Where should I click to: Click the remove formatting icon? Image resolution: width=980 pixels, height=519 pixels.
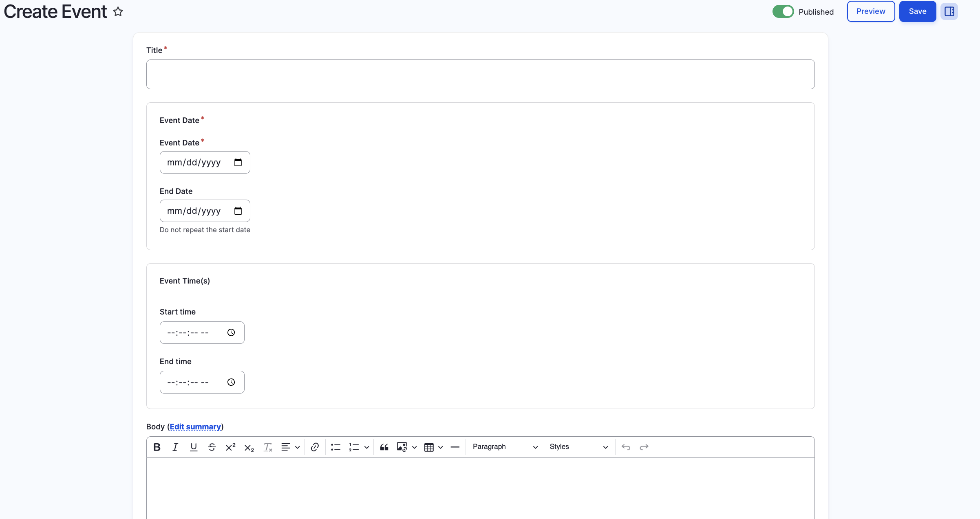(x=268, y=447)
